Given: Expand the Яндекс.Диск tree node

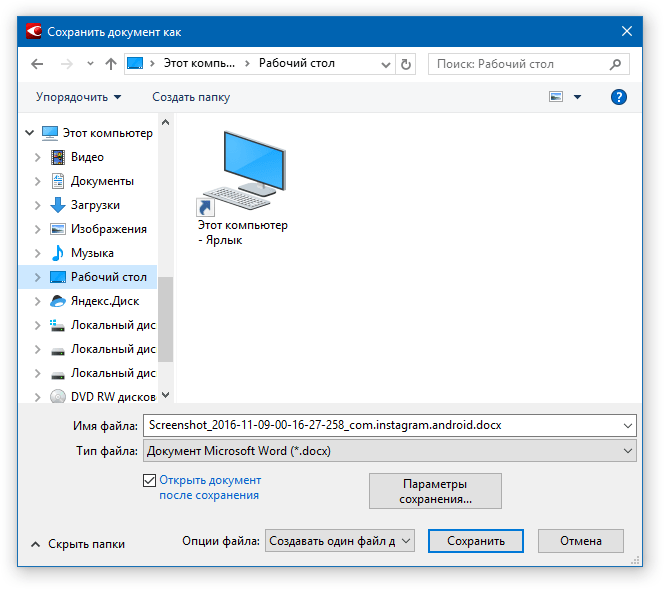Looking at the screenshot, I should coord(38,301).
